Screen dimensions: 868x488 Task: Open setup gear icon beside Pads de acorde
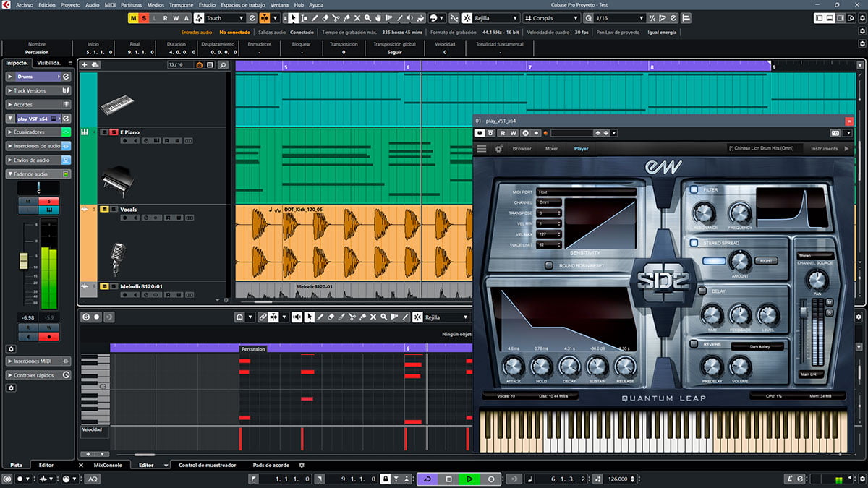[302, 465]
